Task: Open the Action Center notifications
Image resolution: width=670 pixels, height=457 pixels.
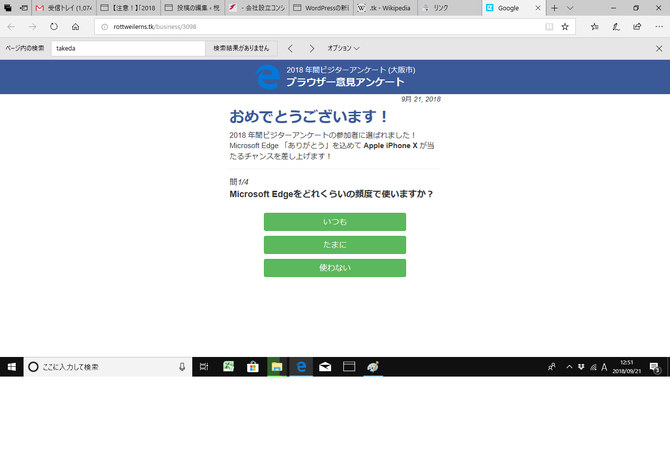Action: pos(655,367)
